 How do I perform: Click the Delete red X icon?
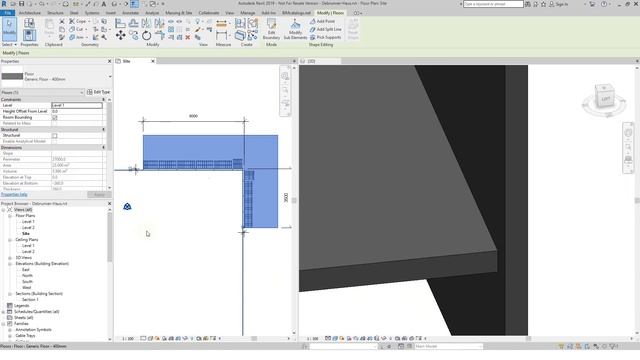pos(188,38)
